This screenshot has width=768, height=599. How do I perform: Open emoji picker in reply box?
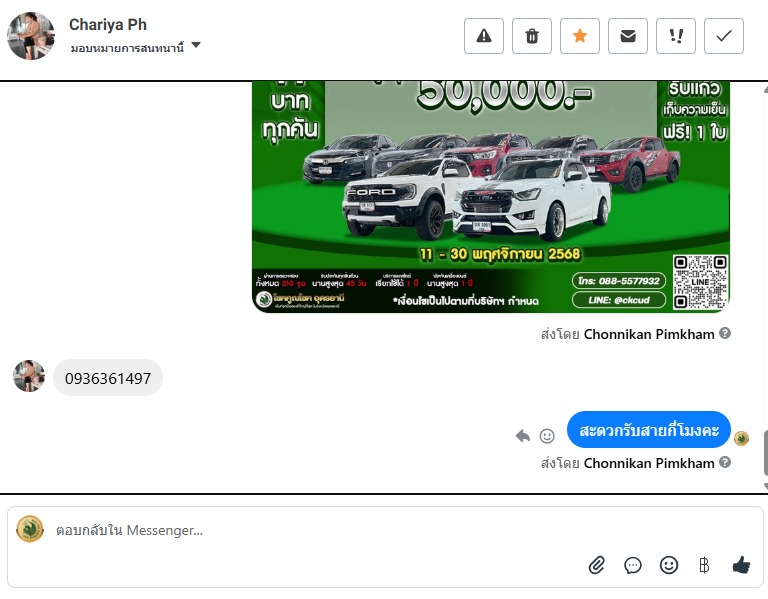(669, 565)
